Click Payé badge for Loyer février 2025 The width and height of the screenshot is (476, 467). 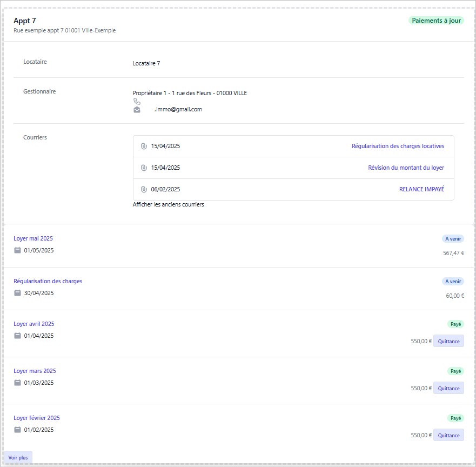(x=455, y=418)
